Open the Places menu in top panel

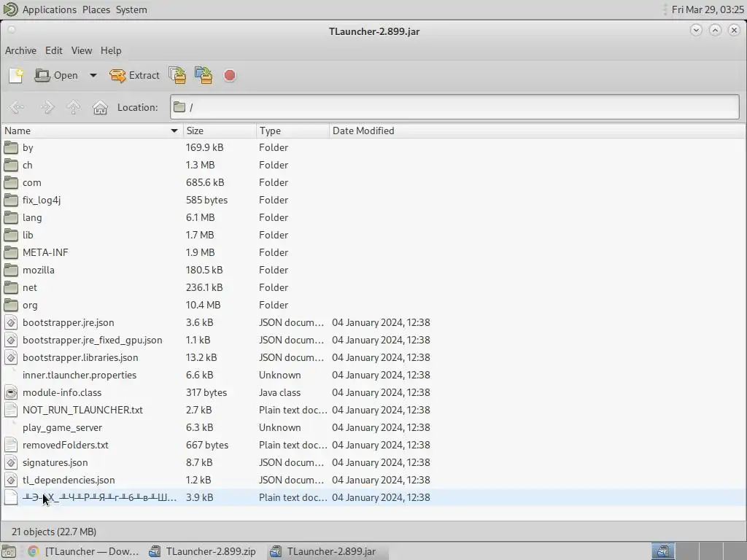(x=96, y=9)
